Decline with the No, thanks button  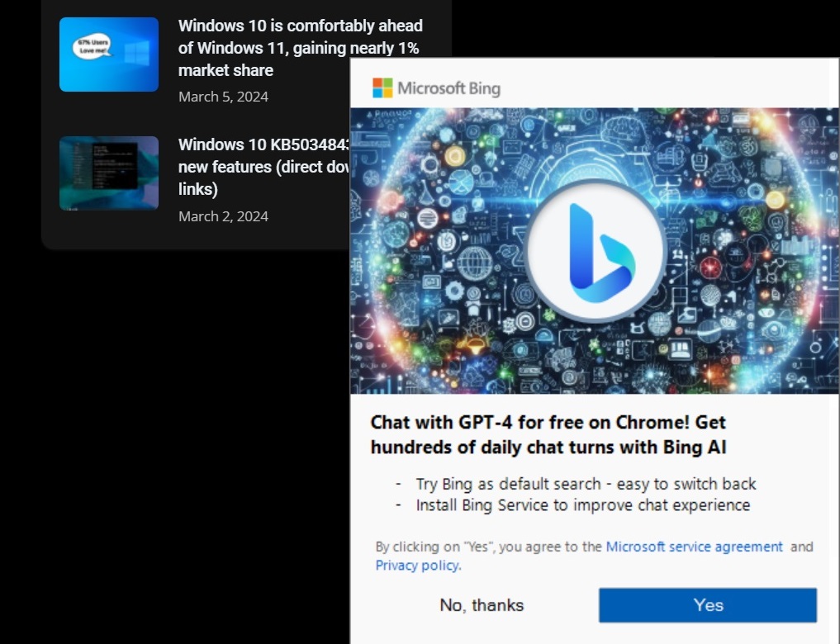(x=482, y=605)
